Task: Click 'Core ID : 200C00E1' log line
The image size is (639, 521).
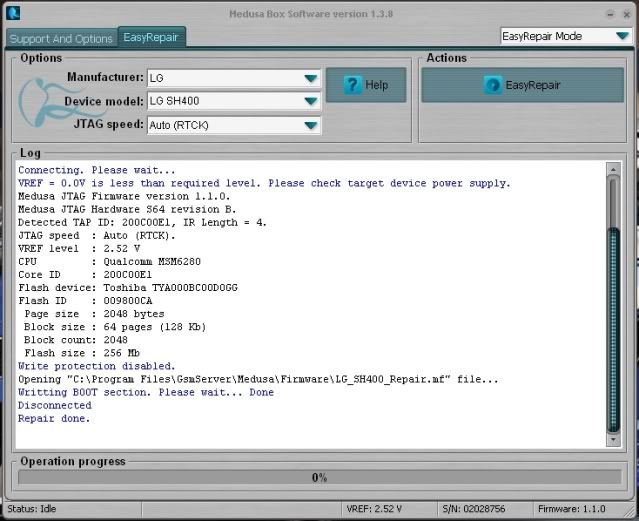Action: pyautogui.click(x=85, y=274)
